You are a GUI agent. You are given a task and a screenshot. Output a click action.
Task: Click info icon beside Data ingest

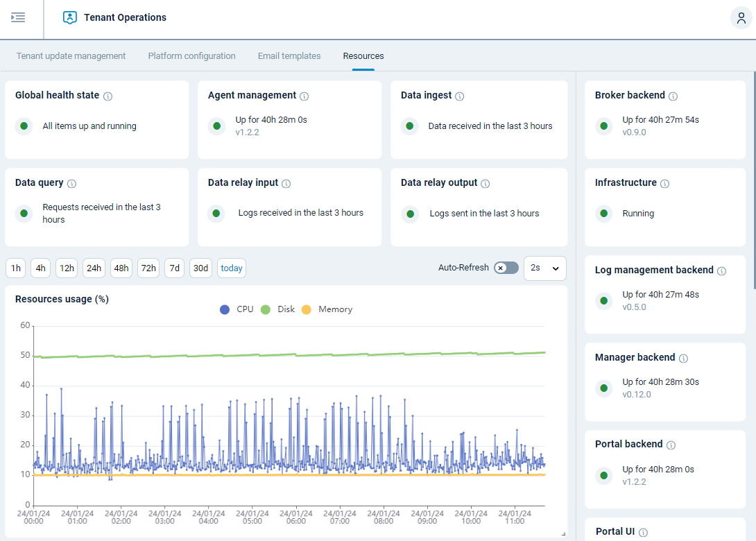459,96
